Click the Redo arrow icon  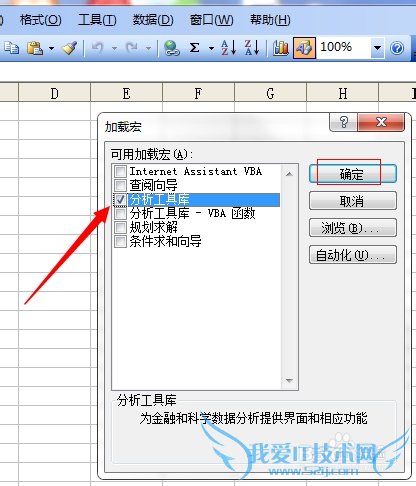coord(132,48)
